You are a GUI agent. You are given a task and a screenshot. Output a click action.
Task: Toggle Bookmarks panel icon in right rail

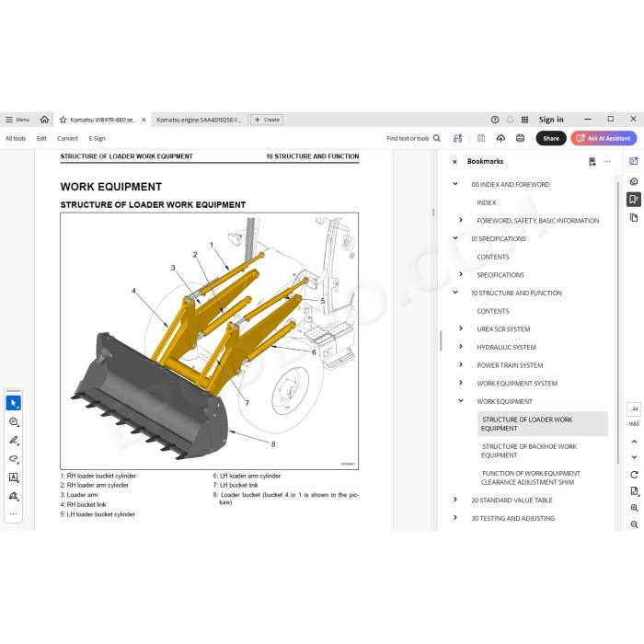[634, 200]
